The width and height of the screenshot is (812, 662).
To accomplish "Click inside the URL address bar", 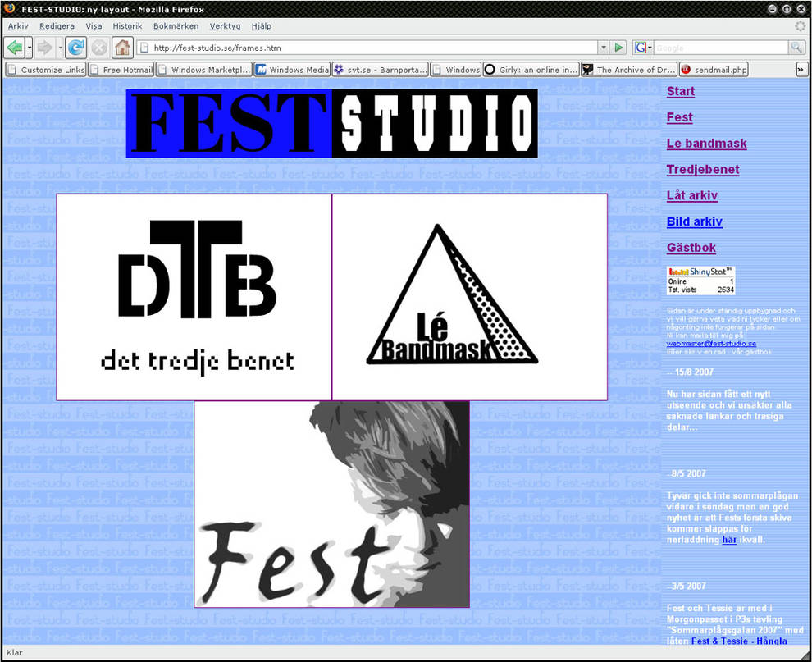I will [x=328, y=47].
